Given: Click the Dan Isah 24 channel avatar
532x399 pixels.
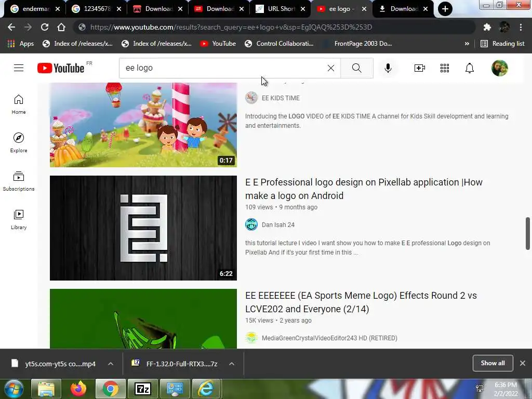Looking at the screenshot, I should [x=251, y=224].
